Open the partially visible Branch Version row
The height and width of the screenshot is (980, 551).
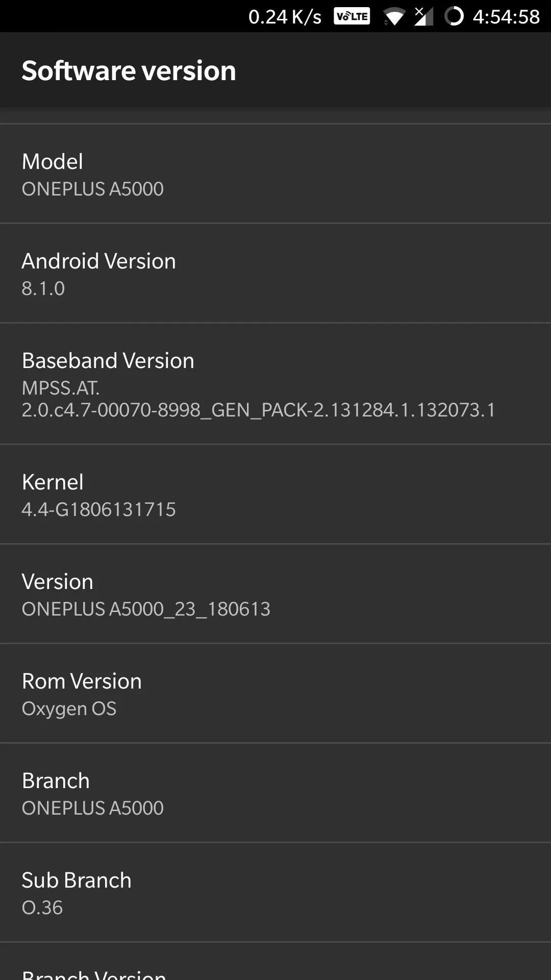point(275,962)
